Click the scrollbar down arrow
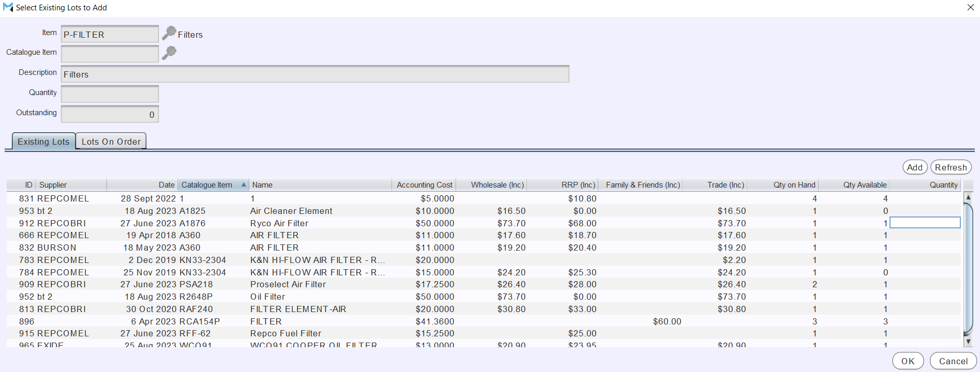Viewport: 980px width, 372px height. [x=968, y=342]
